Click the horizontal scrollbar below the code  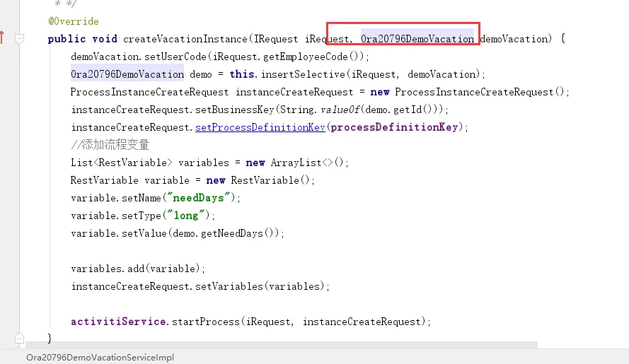coord(282,345)
